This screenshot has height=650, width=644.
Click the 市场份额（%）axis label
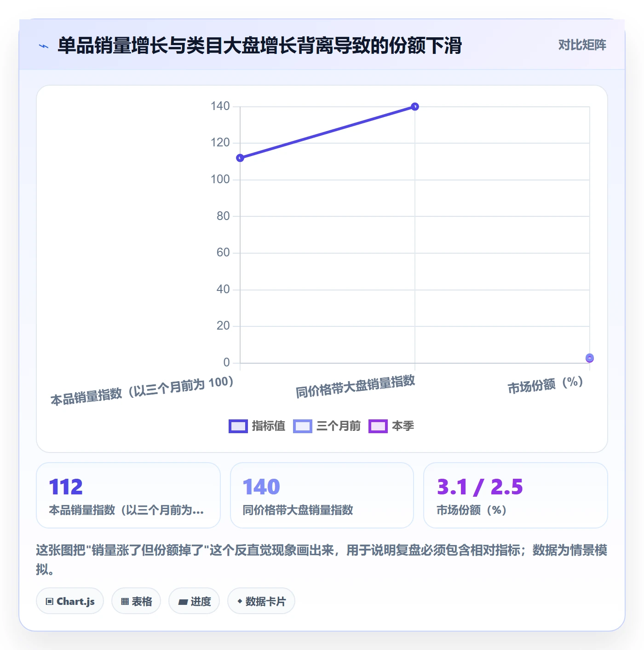tap(546, 385)
